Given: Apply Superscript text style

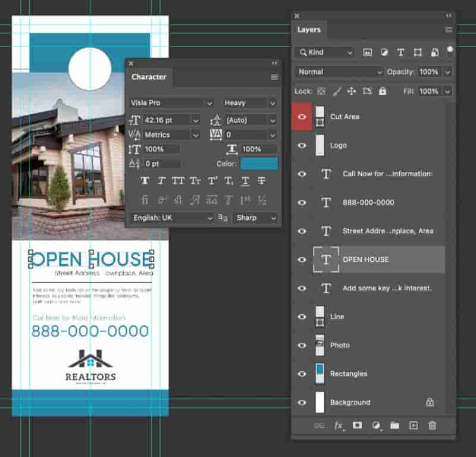Looking at the screenshot, I should [212, 181].
